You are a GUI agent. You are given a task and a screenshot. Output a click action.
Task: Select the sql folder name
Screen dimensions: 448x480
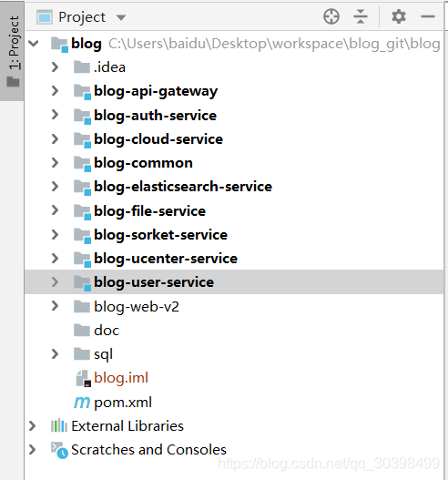point(103,355)
